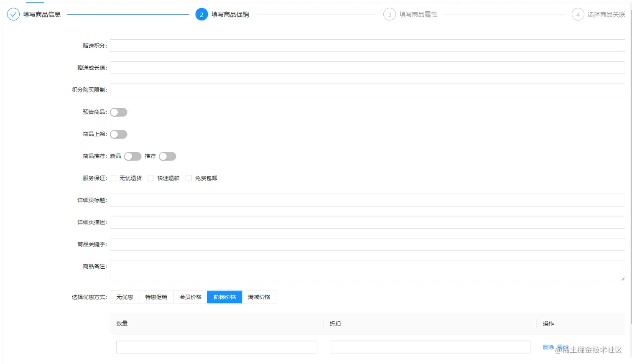Enable the 推荐 recommendation switch
Image resolution: width=632 pixels, height=364 pixels.
[x=168, y=156]
